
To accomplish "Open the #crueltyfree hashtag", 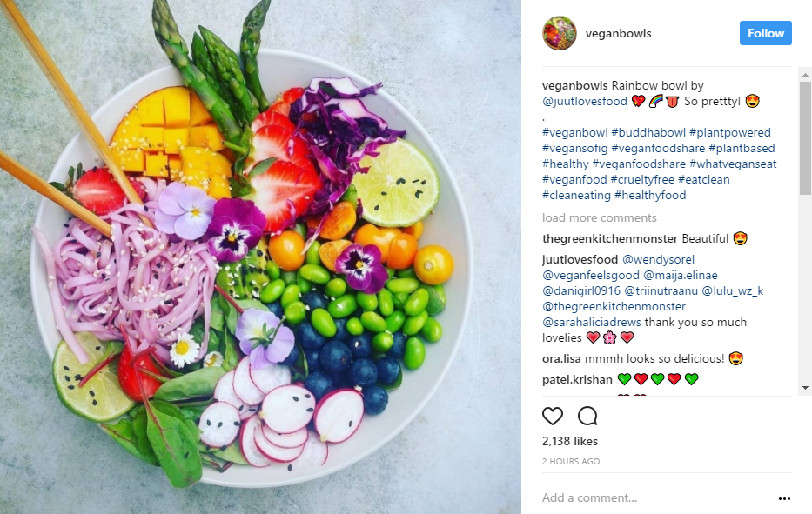I will point(642,180).
